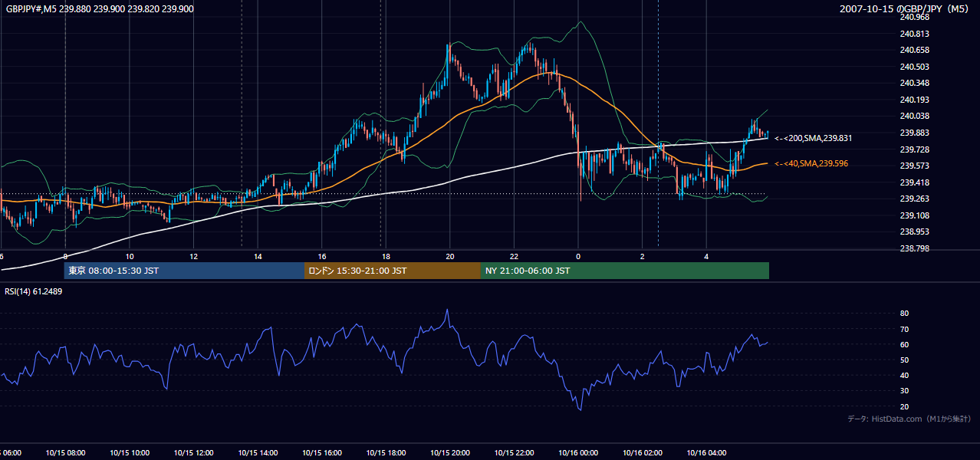Click the 10/16 04:00 time axis label
The width and height of the screenshot is (980, 460).
click(706, 453)
